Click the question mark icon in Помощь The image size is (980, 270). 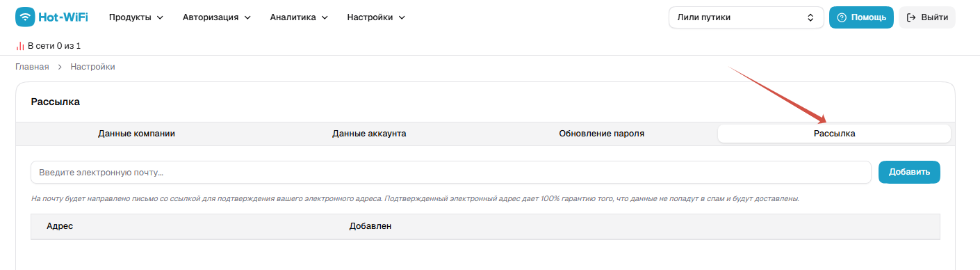[842, 17]
